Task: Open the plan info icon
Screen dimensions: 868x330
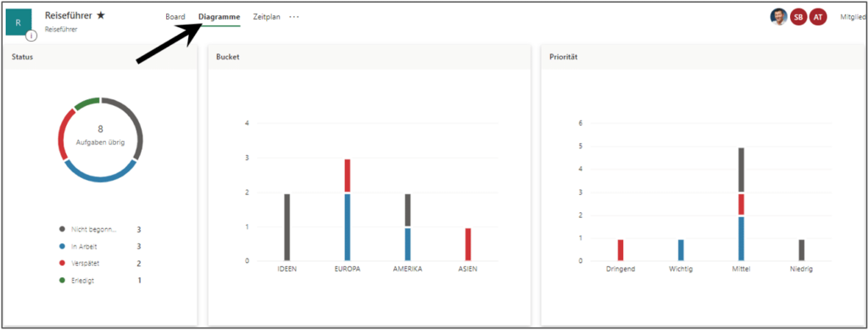Action: (32, 36)
